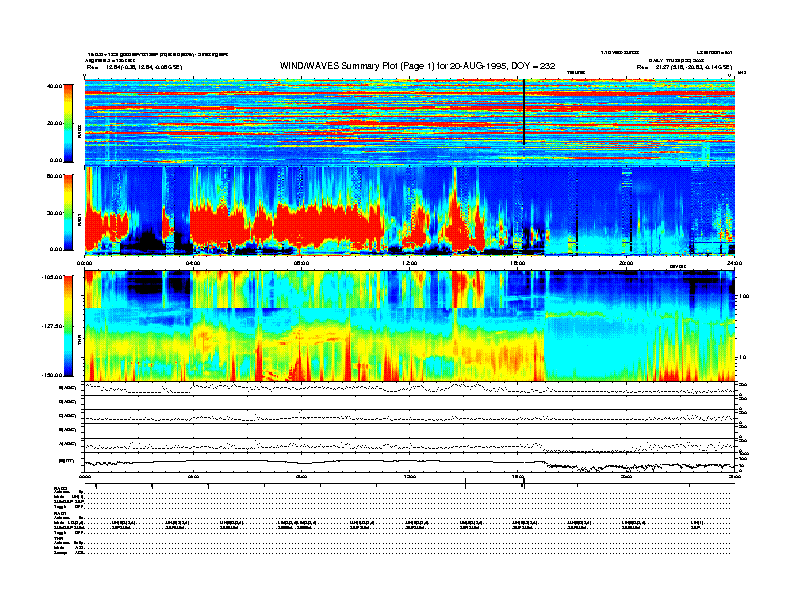The height and width of the screenshot is (612, 792).
Task: Click the Rev. 21.27 text at top right
Action: pos(684,67)
